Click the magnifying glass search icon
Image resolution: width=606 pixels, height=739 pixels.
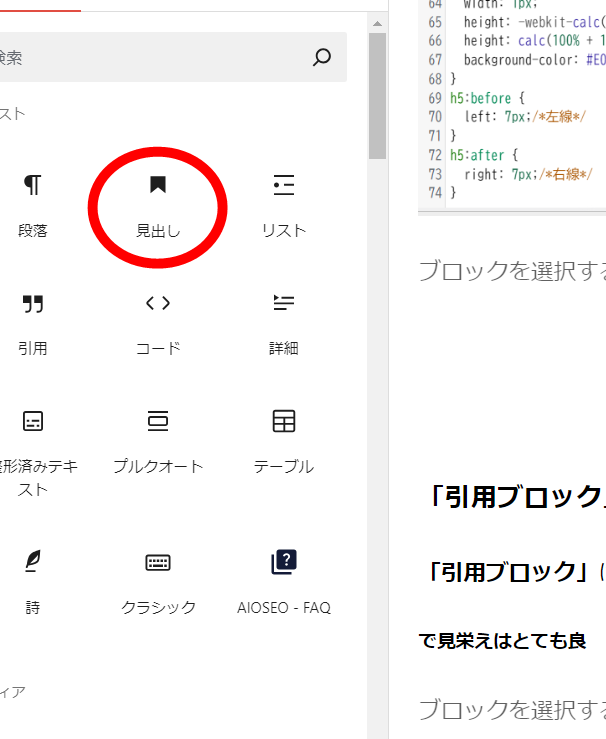tap(322, 58)
